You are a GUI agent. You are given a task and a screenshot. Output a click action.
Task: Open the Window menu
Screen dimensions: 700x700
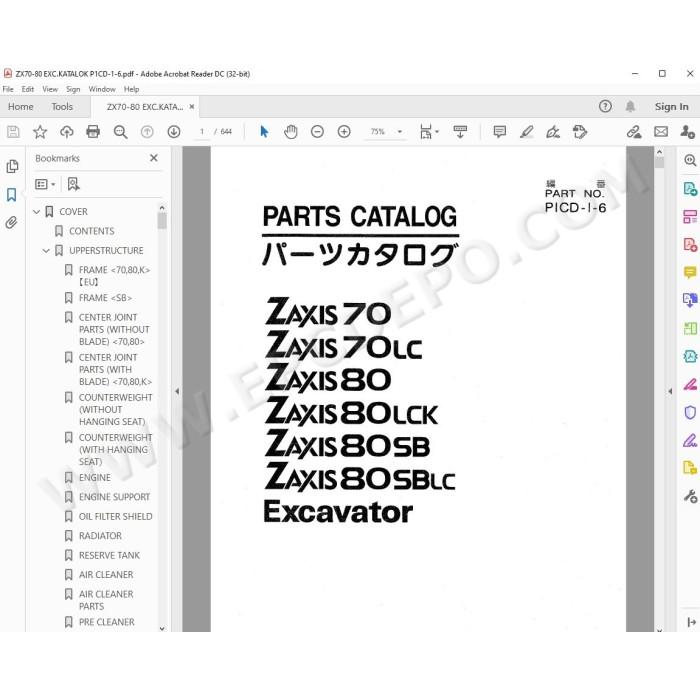click(x=102, y=89)
